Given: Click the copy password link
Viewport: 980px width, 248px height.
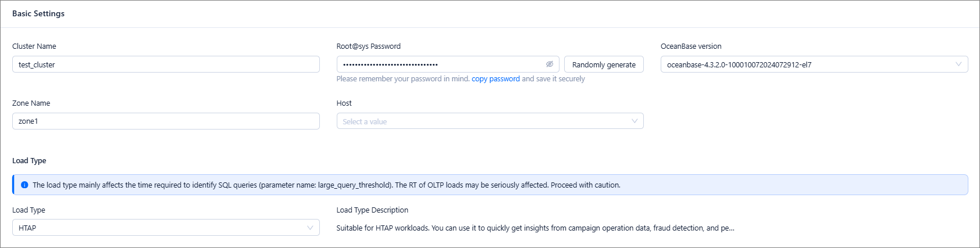Looking at the screenshot, I should [496, 79].
